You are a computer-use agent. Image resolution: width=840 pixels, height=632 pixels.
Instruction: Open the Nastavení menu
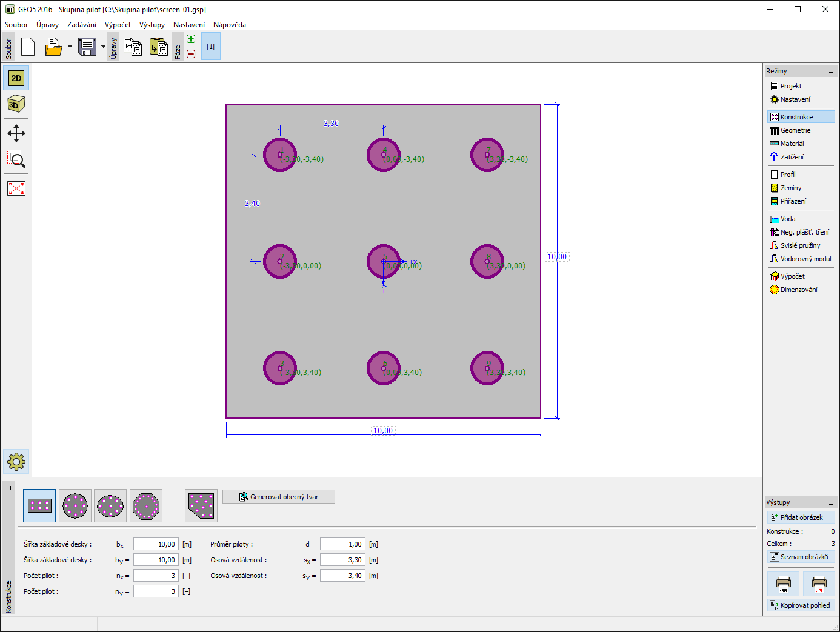coord(189,25)
